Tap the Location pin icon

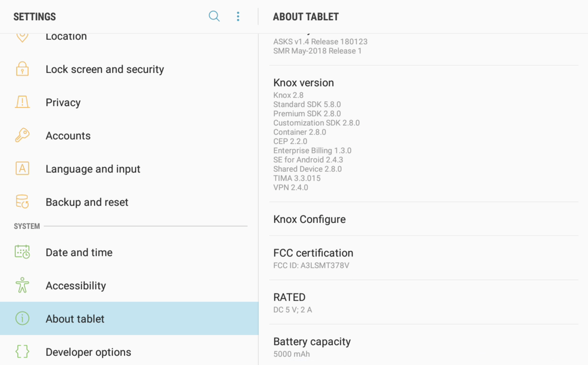[x=23, y=36]
